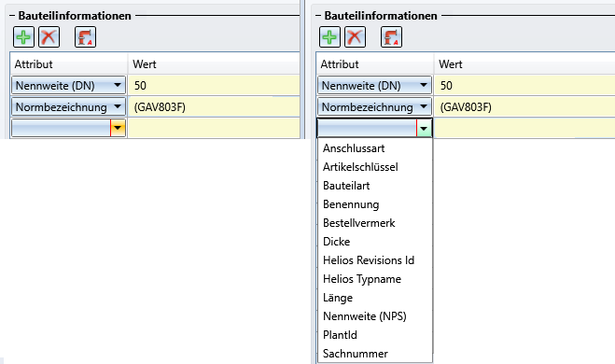
Task: Select Artikelschlüssel from the attribute list
Action: pyautogui.click(x=360, y=167)
